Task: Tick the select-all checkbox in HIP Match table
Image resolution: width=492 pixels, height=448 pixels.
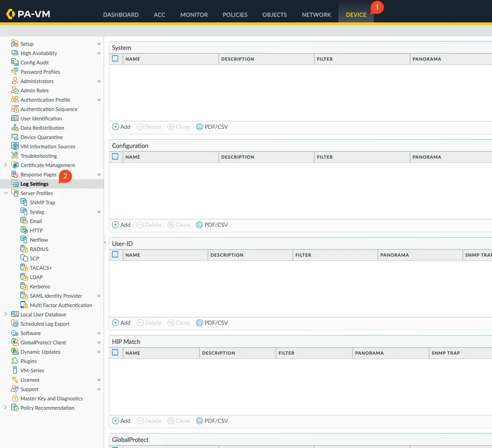Action: click(115, 353)
